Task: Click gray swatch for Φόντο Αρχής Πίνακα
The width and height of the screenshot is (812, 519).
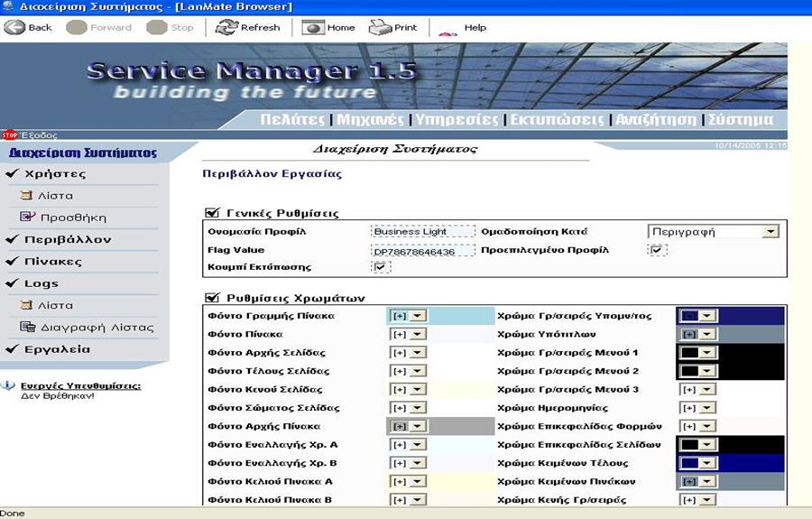Action: coord(461,426)
